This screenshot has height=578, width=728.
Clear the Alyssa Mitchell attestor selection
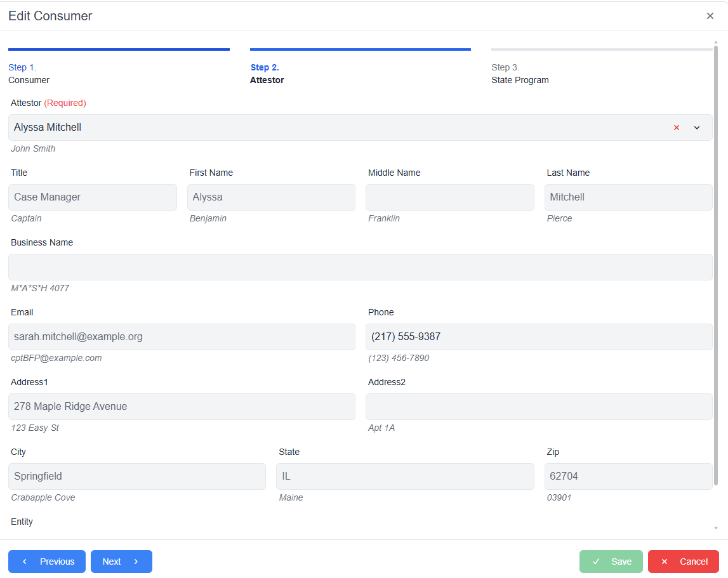pyautogui.click(x=677, y=128)
